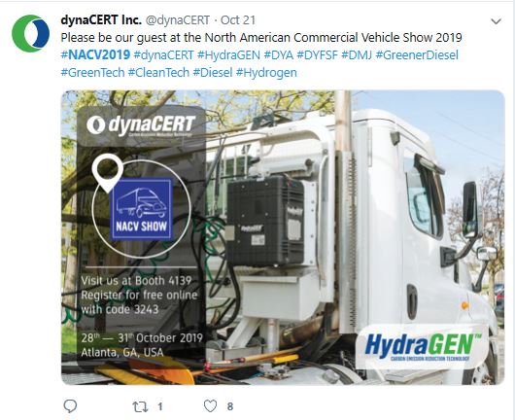Select the #DMJ hashtag link
This screenshot has height=420, width=515.
(357, 54)
